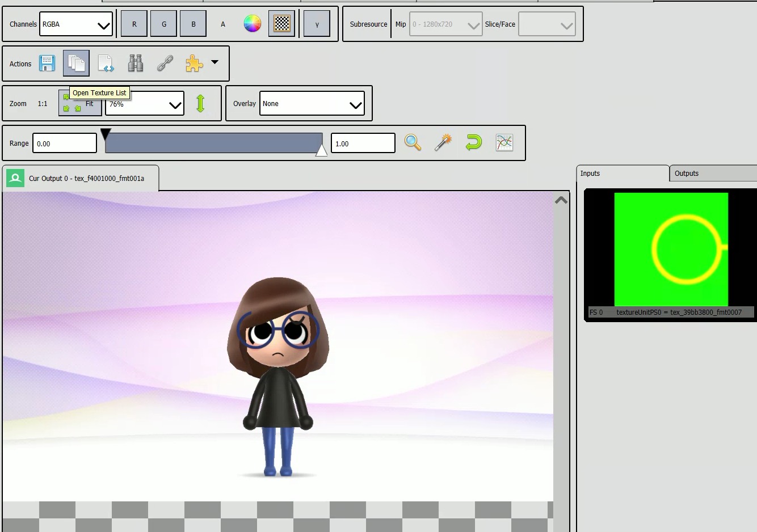Open the Channels RGBA dropdown

pyautogui.click(x=76, y=24)
